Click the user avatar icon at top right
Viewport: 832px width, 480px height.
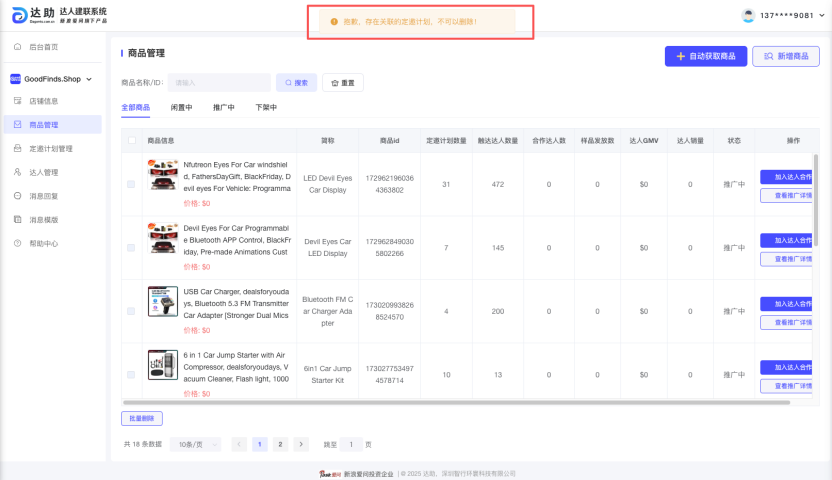click(x=748, y=15)
